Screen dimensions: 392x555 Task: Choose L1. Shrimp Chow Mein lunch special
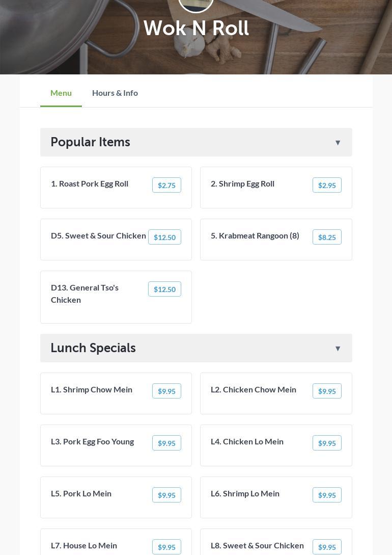pos(92,389)
